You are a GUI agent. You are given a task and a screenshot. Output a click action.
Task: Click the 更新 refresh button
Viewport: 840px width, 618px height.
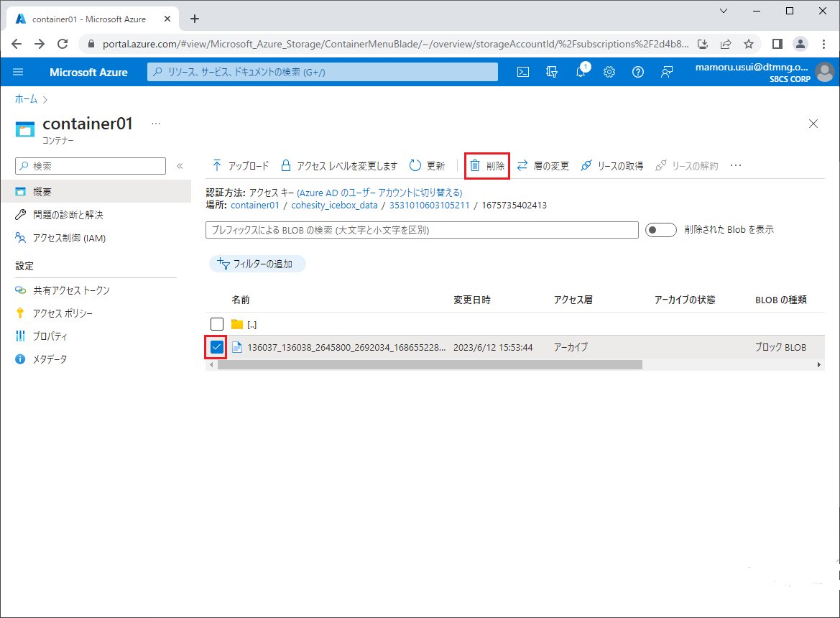[427, 166]
